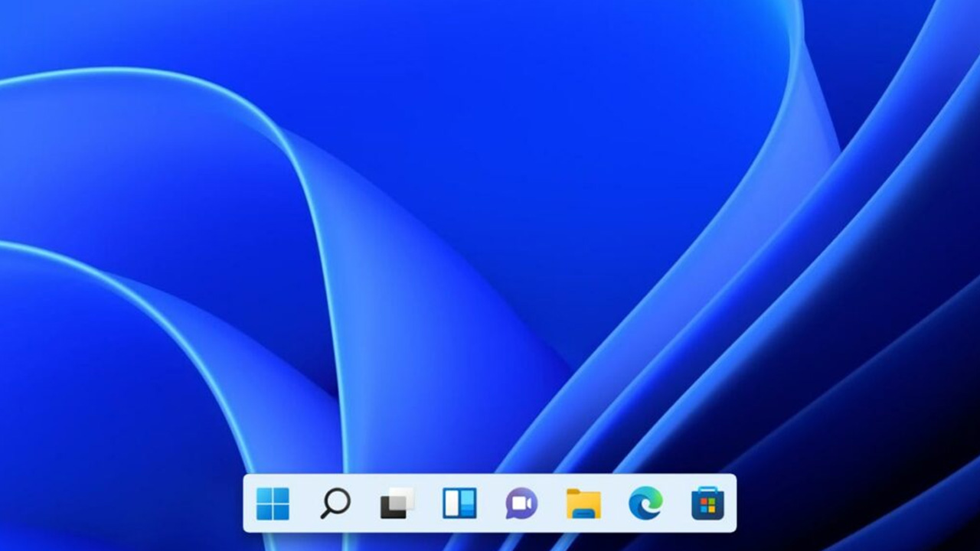Select the Task View overlapping squares icon
Image resolution: width=980 pixels, height=551 pixels.
pyautogui.click(x=396, y=504)
